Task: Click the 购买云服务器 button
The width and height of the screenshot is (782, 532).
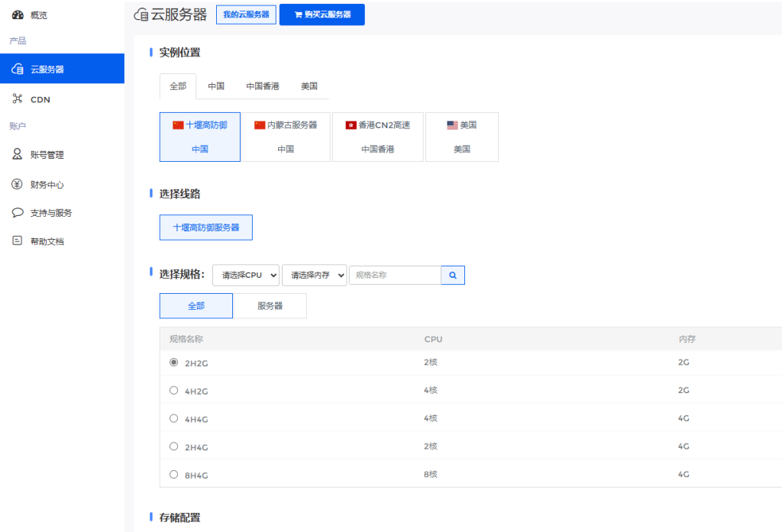Action: (x=322, y=15)
